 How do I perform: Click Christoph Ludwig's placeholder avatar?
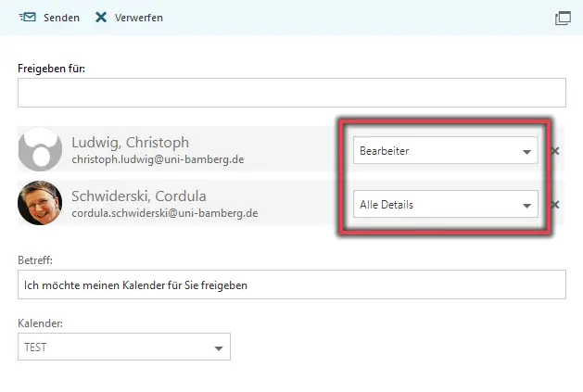click(40, 149)
